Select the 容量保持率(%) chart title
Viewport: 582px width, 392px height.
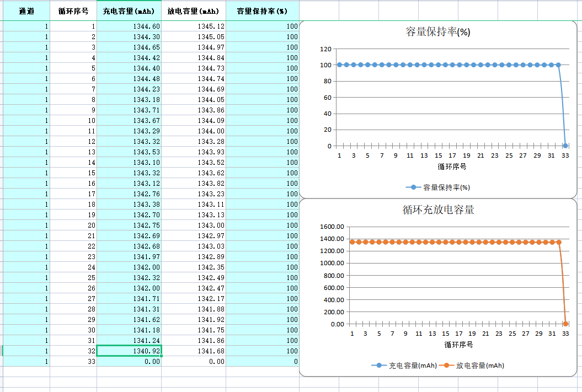(x=438, y=32)
